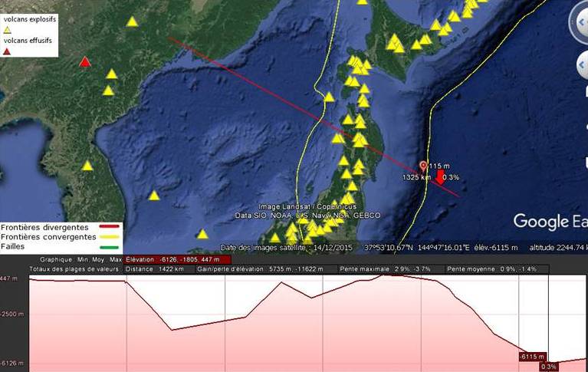Click the red downward arrow near the trench

coord(441,178)
